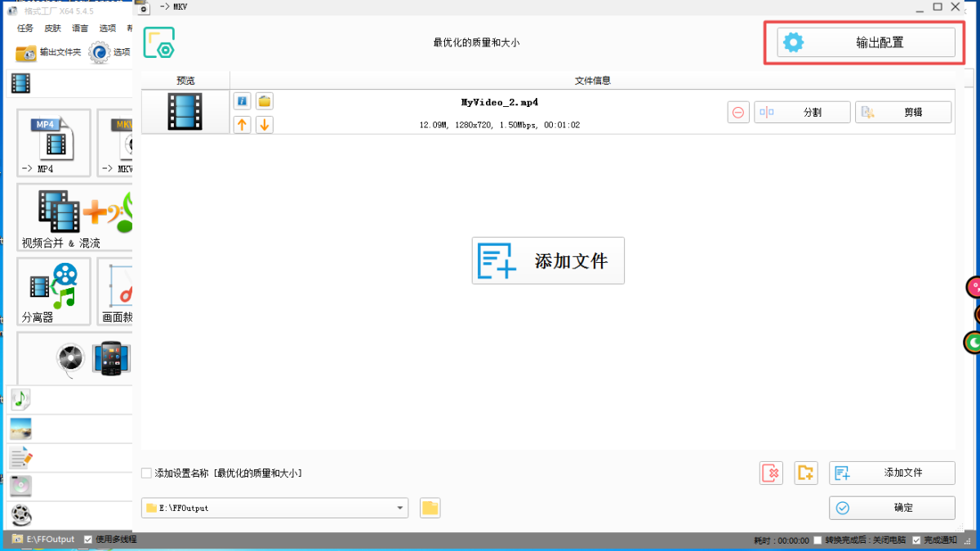Click the yellow add folder icon

click(x=806, y=473)
